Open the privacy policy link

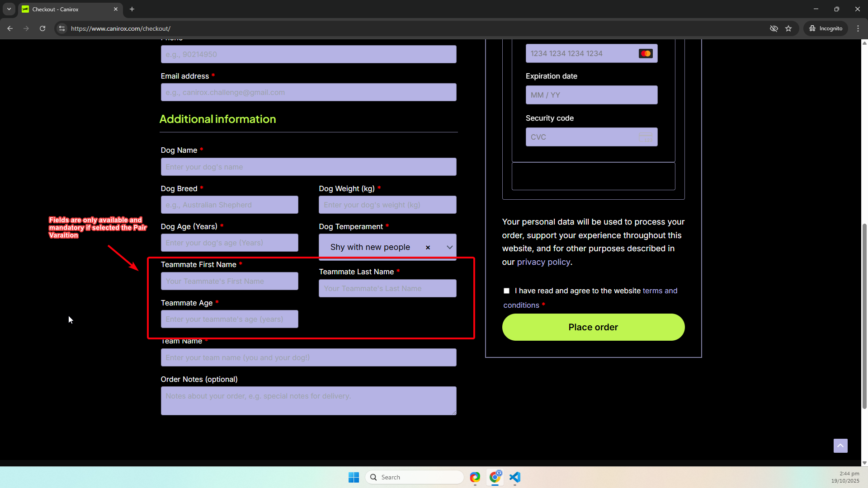click(x=543, y=262)
